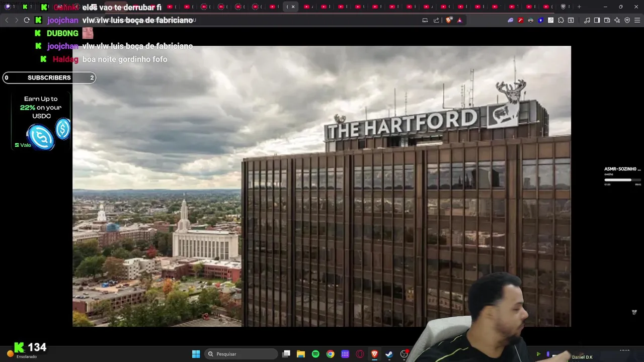Viewport: 644px width, 362px height.
Task: Click the share page icon in address bar
Action: click(x=436, y=20)
